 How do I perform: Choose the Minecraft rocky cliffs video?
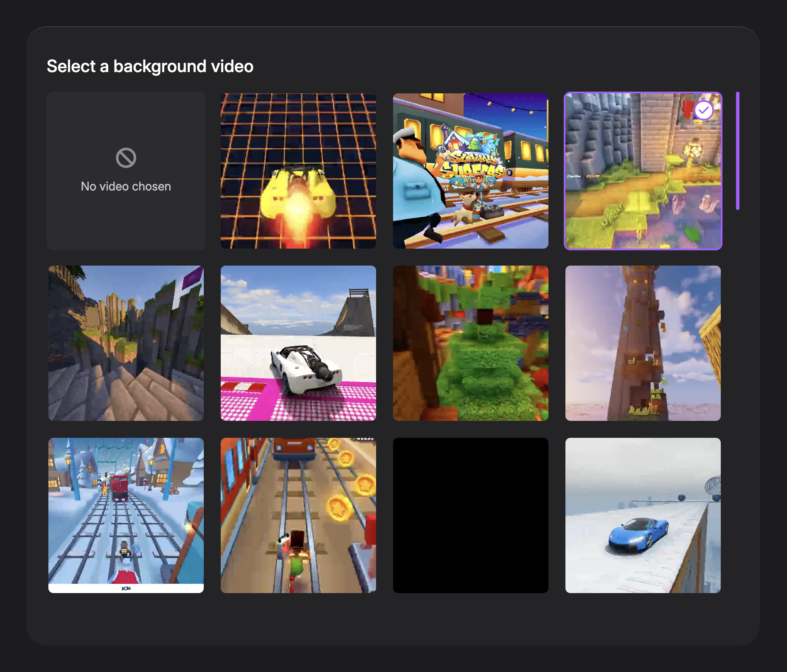click(x=126, y=343)
